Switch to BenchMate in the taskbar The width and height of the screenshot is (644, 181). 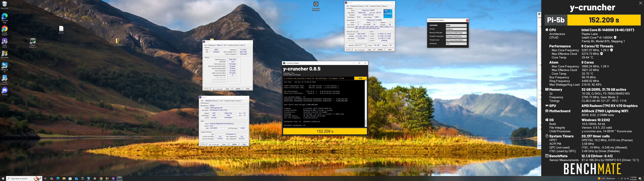(x=107, y=178)
